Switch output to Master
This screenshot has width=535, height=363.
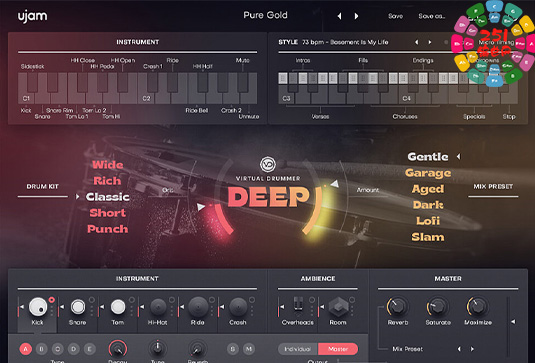[x=338, y=349]
